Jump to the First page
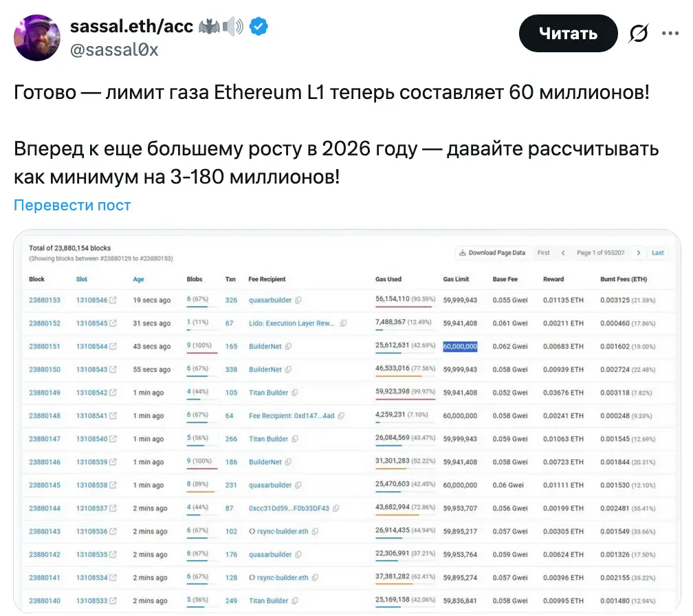This screenshot has width=693, height=616. click(x=544, y=253)
